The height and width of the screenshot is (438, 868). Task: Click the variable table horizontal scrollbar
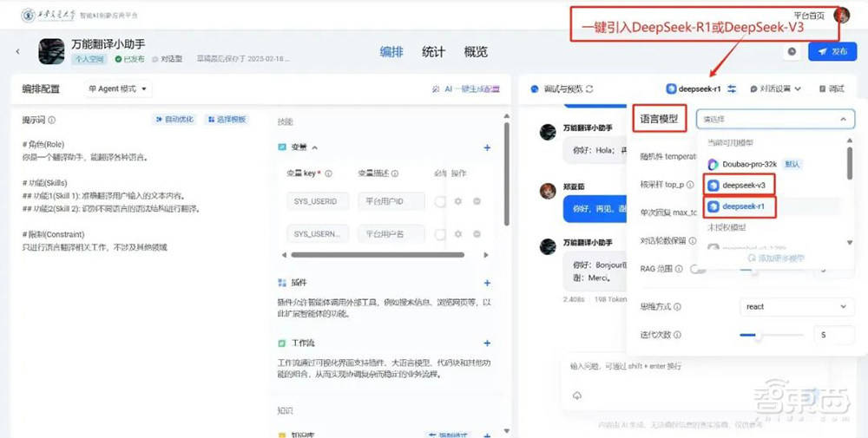(378, 255)
